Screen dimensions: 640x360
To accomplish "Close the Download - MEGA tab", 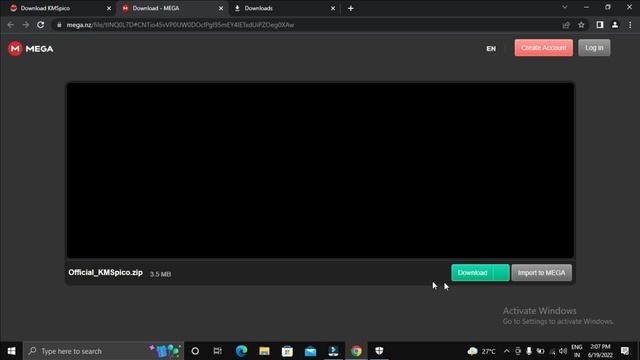I will (x=221, y=8).
